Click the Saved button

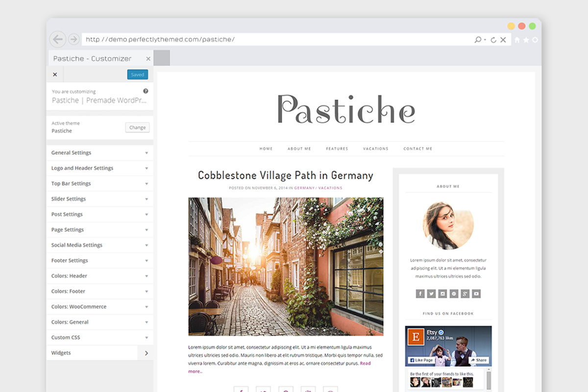[138, 74]
